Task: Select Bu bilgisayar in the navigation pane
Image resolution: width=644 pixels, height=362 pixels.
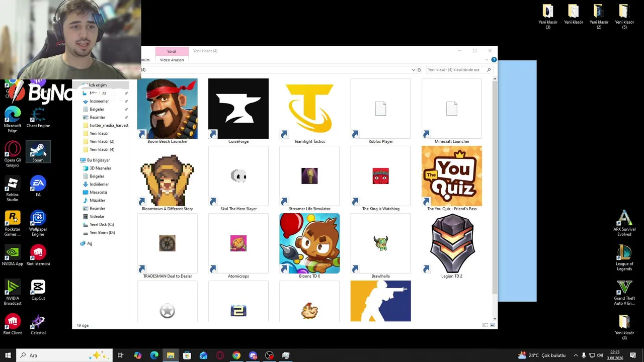Action: (x=98, y=160)
